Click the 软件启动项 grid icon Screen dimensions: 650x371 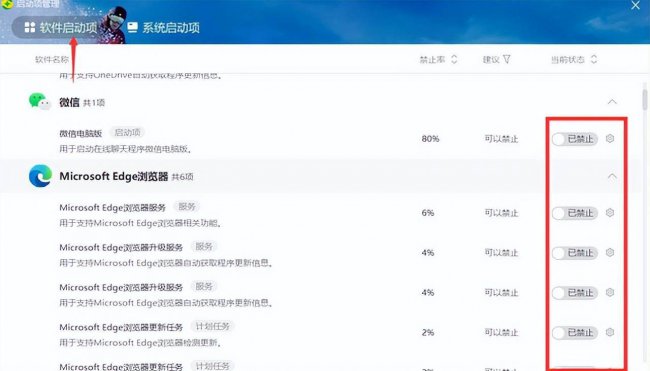click(30, 27)
